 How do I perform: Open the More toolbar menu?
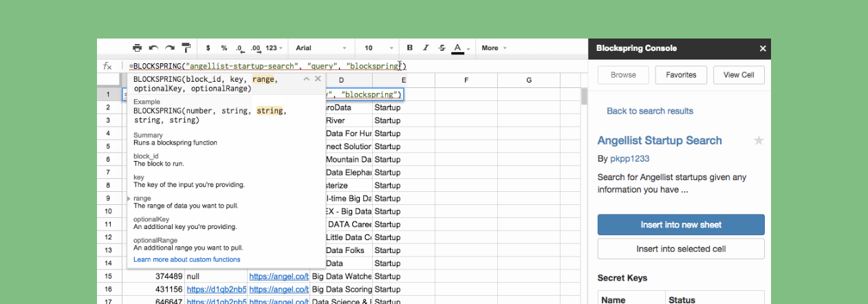(x=494, y=48)
